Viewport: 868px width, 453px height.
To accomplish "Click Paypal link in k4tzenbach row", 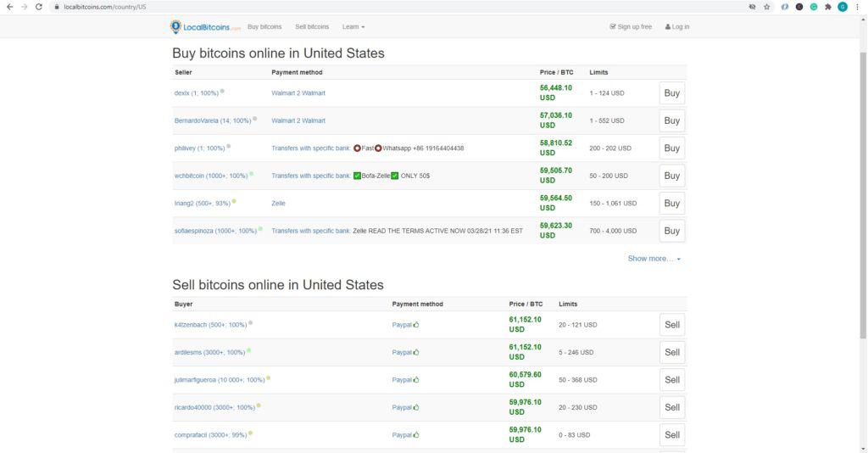I will point(402,325).
